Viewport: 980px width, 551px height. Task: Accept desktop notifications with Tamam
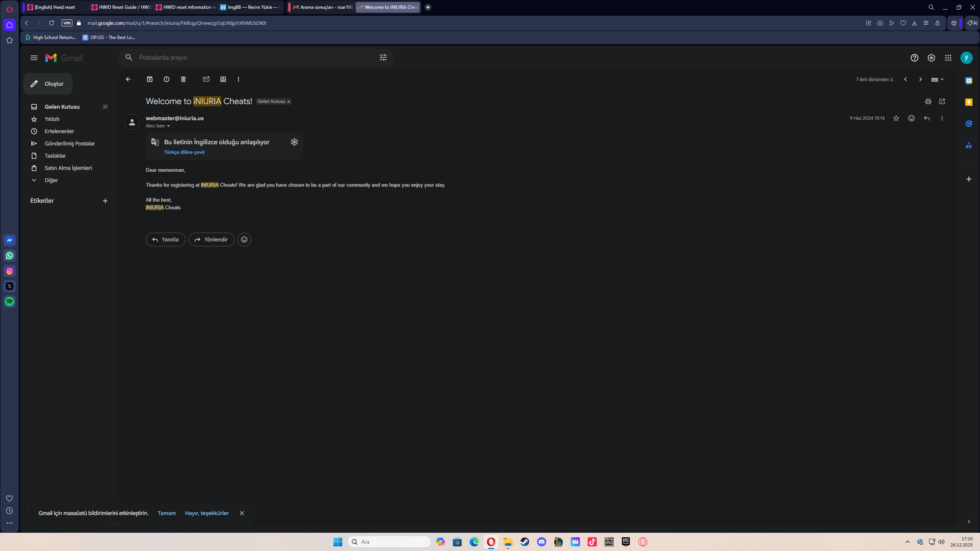[167, 513]
